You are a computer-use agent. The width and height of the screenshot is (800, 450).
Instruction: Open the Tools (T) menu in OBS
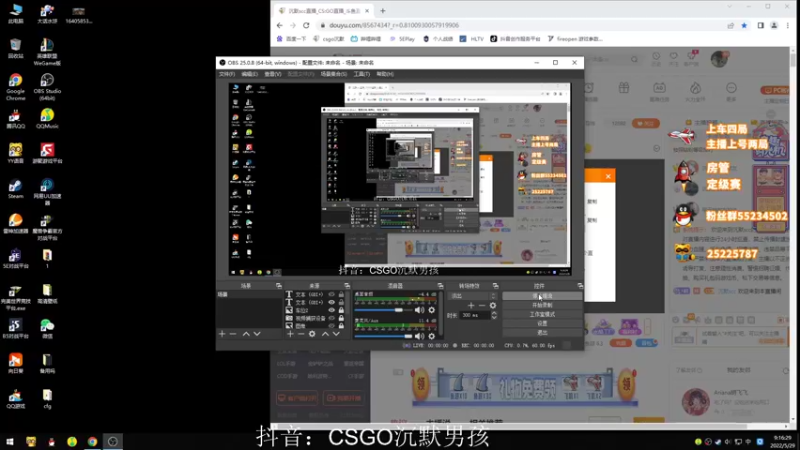pos(362,74)
